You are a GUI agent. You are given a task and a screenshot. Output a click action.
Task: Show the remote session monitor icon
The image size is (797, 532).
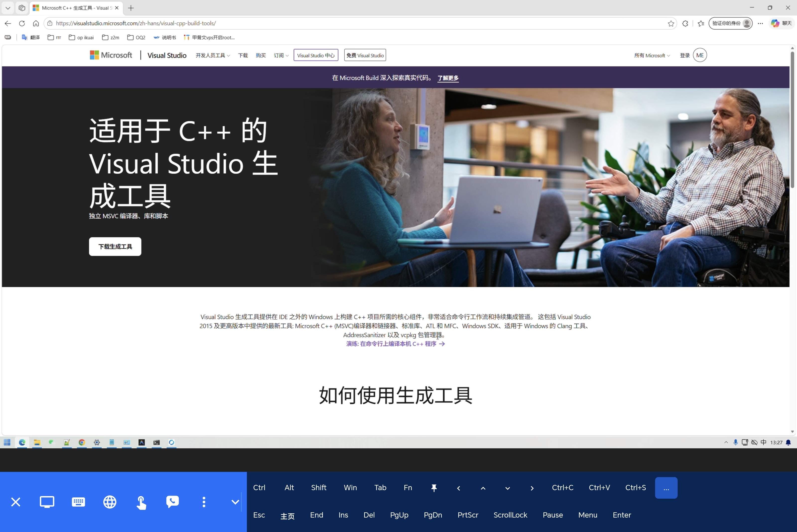point(47,502)
